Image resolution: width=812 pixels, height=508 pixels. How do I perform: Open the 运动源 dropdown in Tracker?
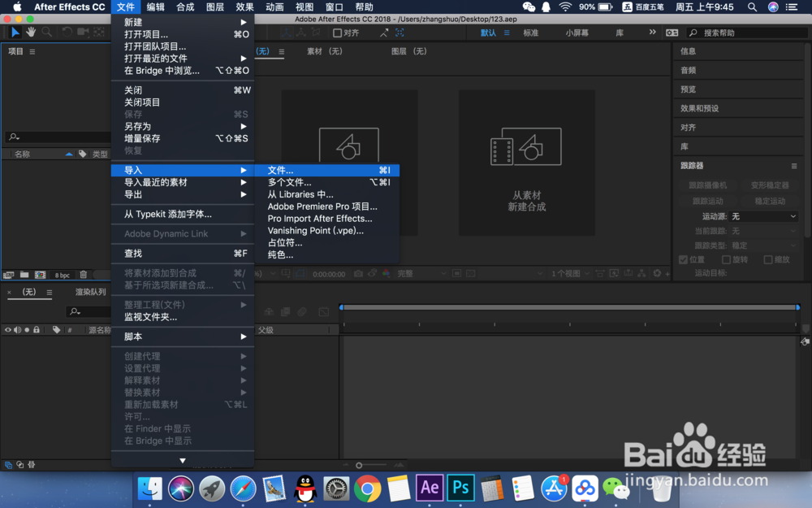[x=764, y=216]
